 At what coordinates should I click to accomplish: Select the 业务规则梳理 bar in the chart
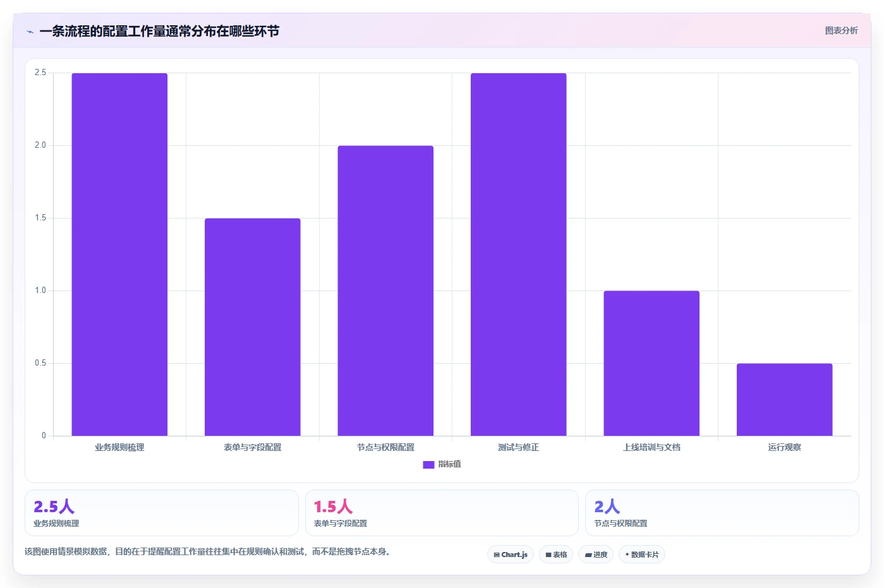[x=119, y=255]
